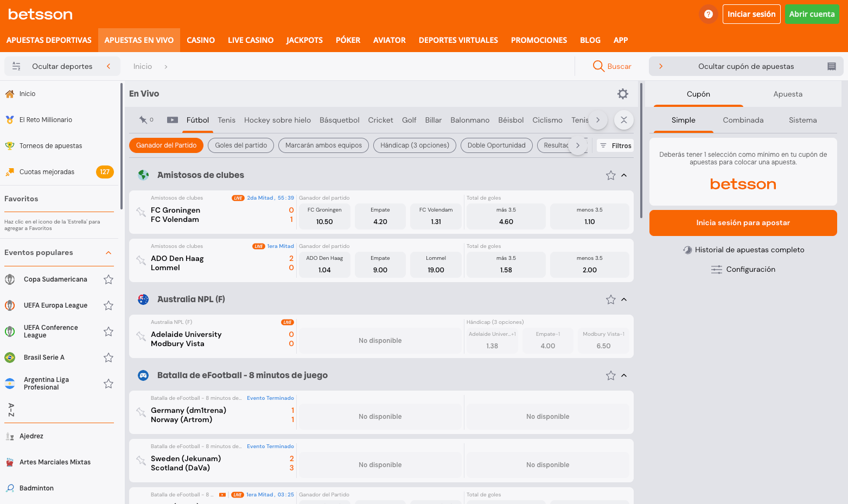The height and width of the screenshot is (504, 848).
Task: Click the Configuración sliders icon
Action: [x=717, y=270]
